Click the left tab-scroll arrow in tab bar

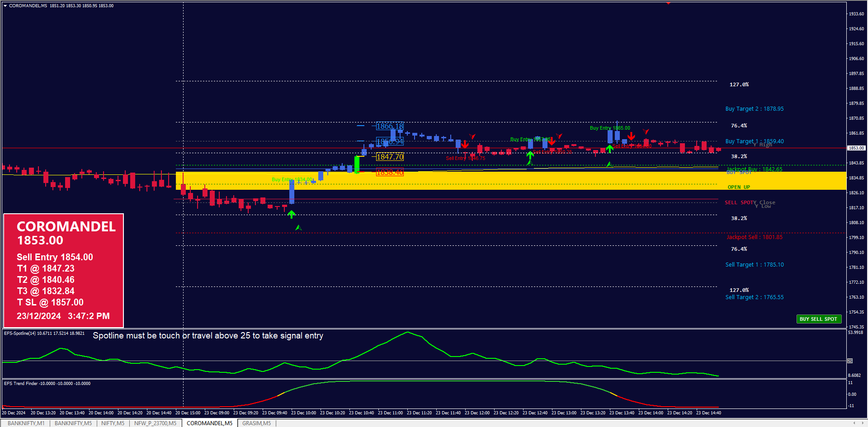click(854, 423)
